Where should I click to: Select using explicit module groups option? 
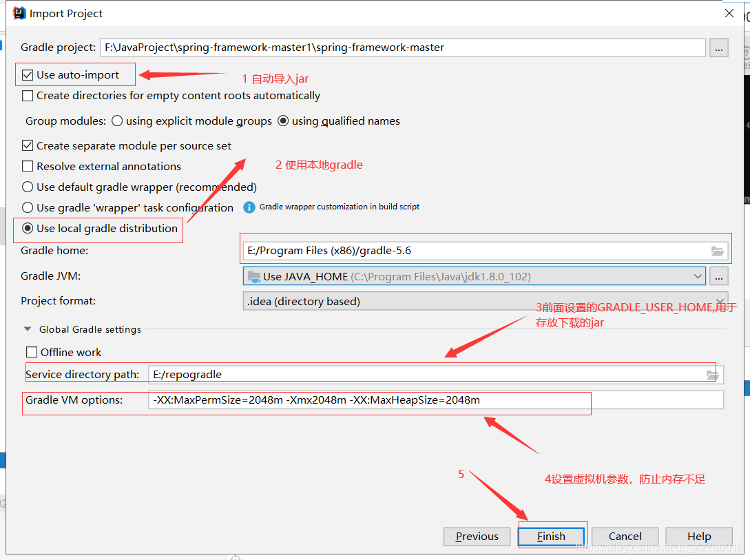pos(117,121)
